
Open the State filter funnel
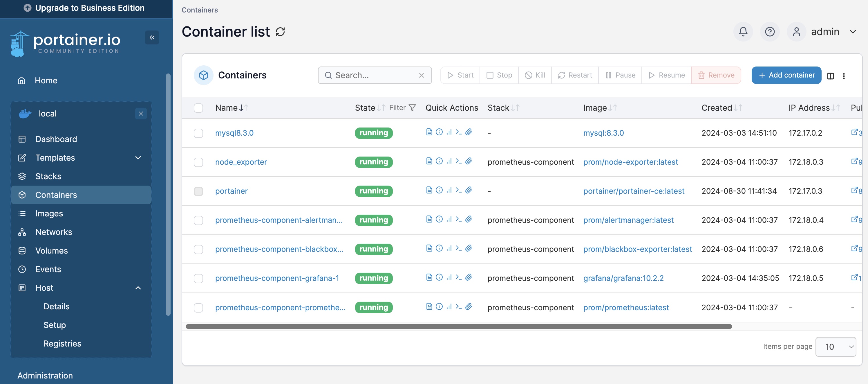point(412,108)
